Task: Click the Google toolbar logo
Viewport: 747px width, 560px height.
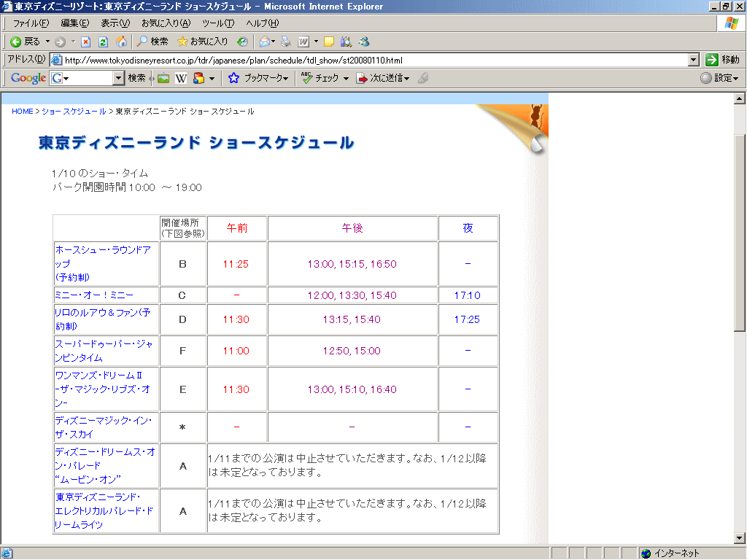Action: 28,78
